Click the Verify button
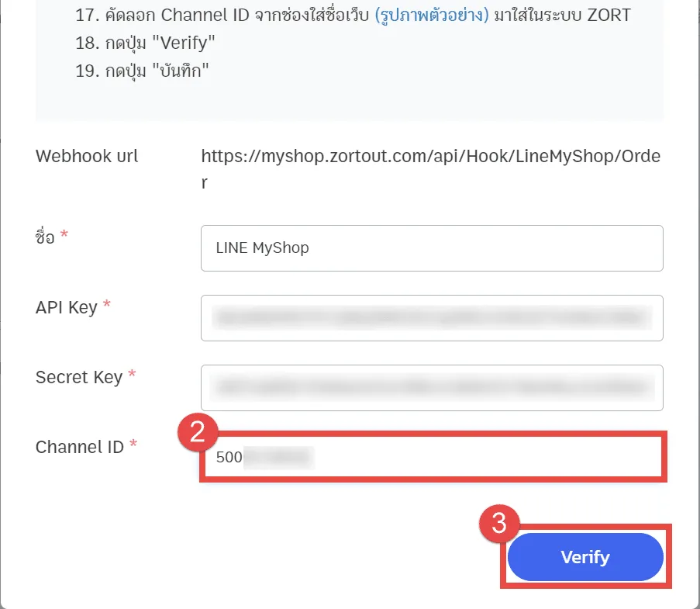The image size is (700, 609). click(585, 557)
